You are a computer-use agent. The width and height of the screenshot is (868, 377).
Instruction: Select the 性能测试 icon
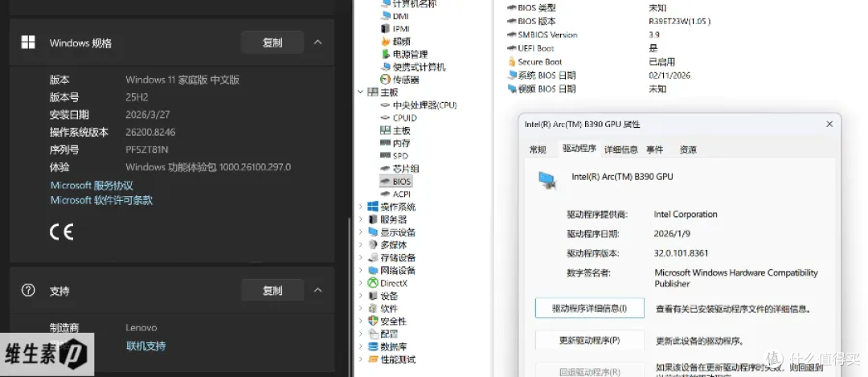(x=373, y=359)
